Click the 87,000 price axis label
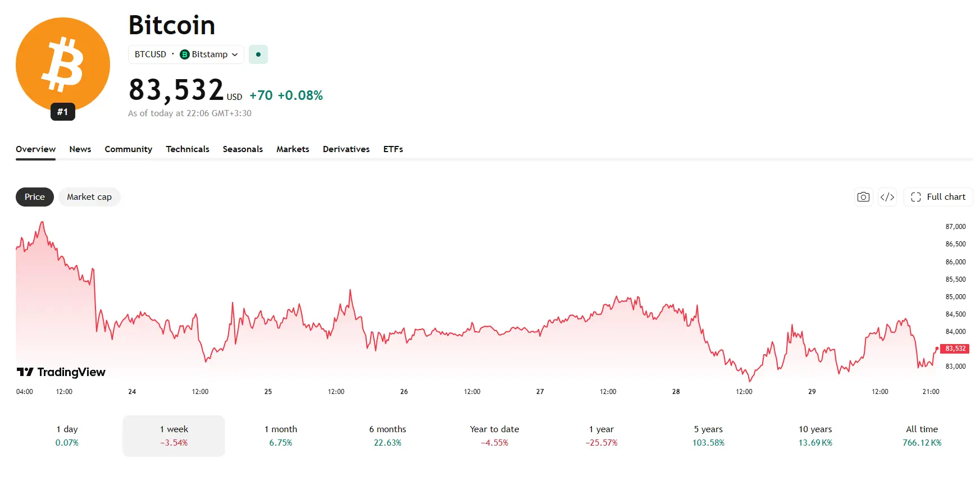Viewport: 980px width, 481px height. point(956,227)
